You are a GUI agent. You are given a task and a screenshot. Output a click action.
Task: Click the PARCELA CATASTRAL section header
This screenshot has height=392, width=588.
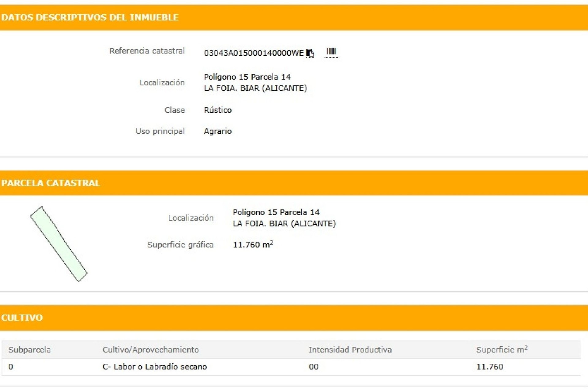(51, 183)
